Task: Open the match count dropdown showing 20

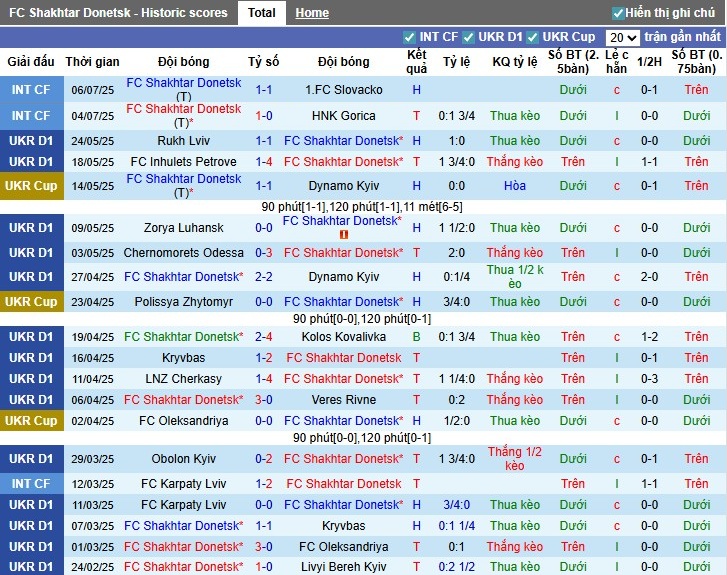Action: click(x=622, y=37)
